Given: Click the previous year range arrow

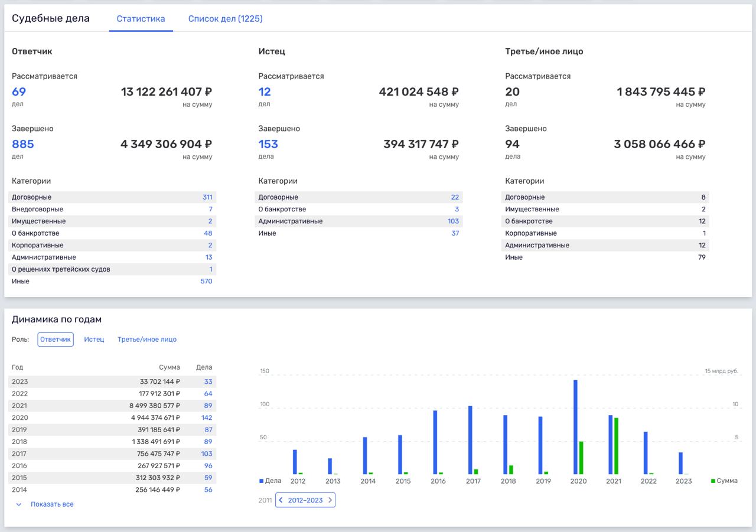Looking at the screenshot, I should coord(281,500).
